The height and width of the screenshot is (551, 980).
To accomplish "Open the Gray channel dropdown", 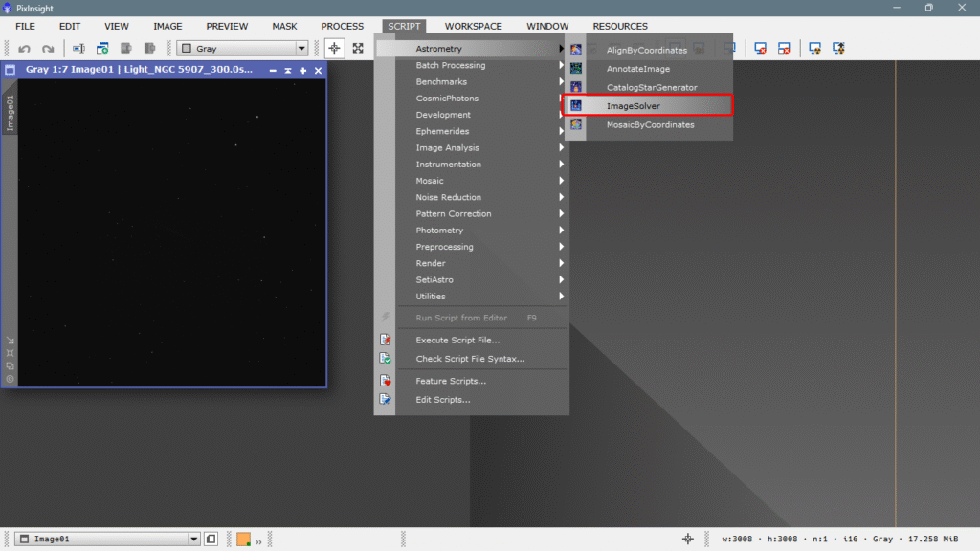I will [242, 48].
